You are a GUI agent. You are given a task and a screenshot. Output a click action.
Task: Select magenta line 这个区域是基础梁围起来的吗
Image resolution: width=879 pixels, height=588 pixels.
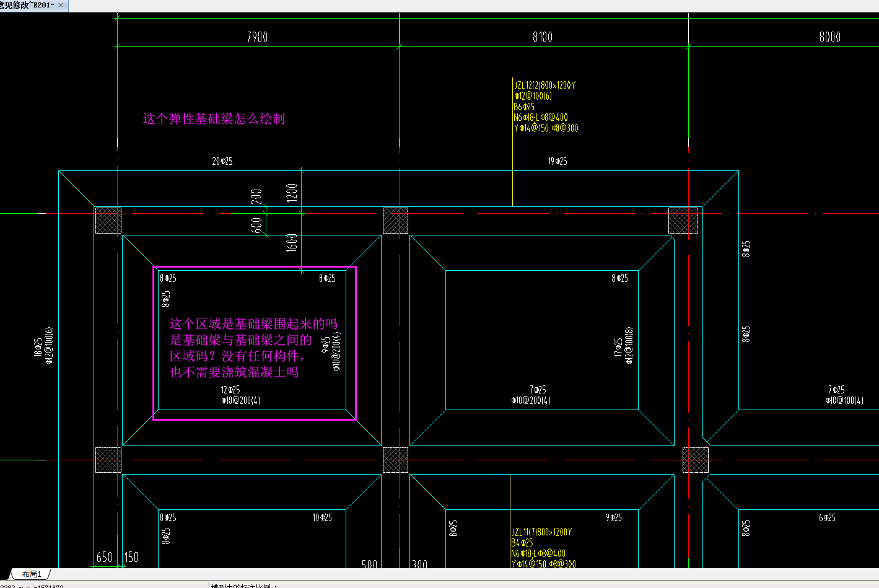pos(253,324)
